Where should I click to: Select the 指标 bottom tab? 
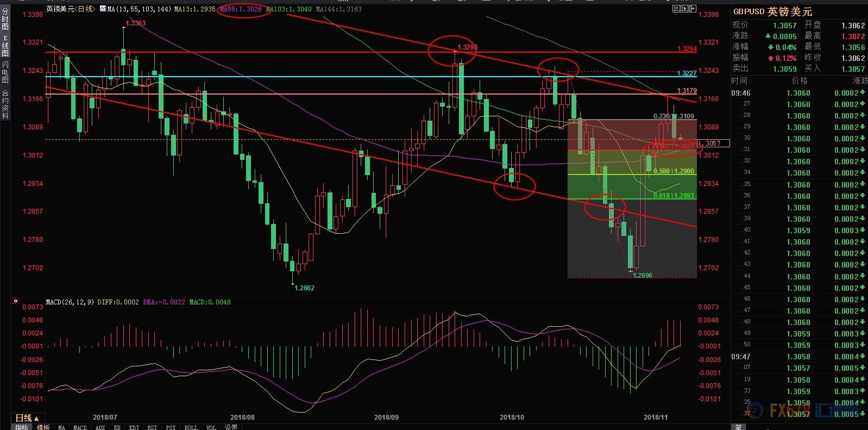22,427
